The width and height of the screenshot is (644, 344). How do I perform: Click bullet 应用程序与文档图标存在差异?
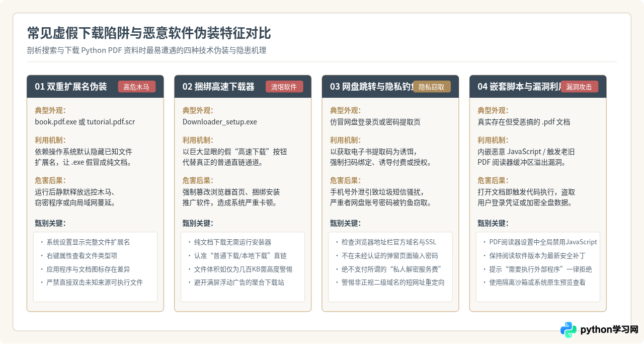[x=88, y=269]
